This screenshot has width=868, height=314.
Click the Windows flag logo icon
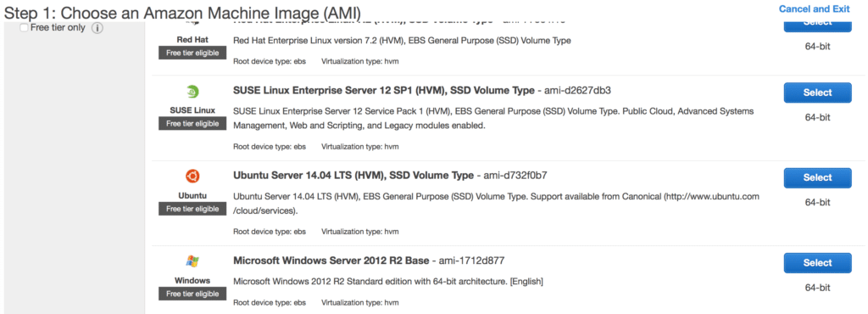pos(192,261)
